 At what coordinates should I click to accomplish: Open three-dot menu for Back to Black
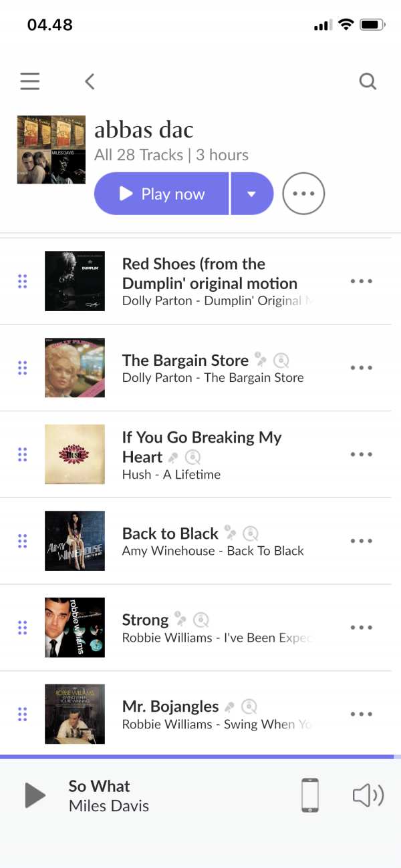coord(361,541)
